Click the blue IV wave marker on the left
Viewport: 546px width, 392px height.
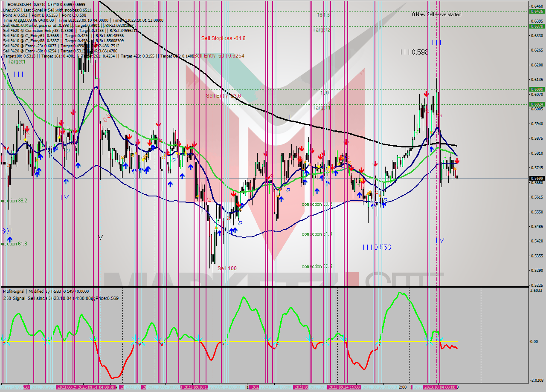64,197
